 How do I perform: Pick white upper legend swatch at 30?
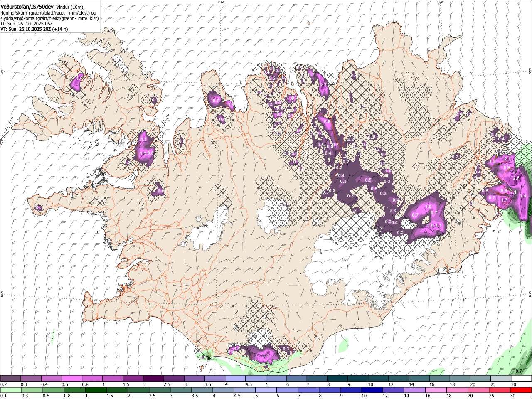tap(520, 379)
